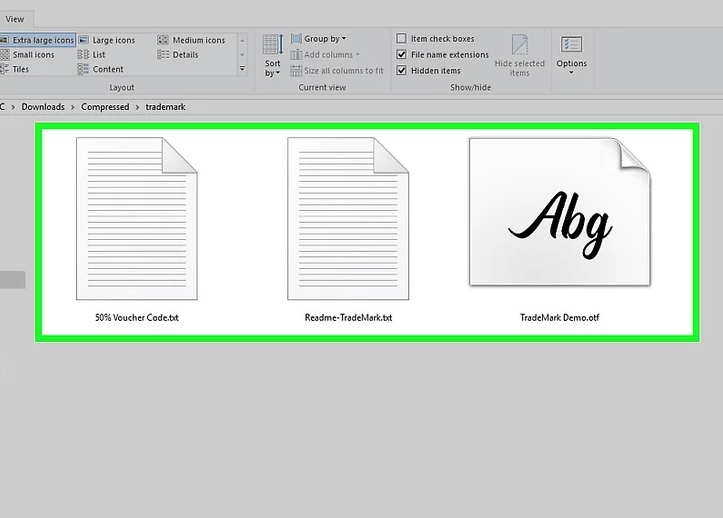The height and width of the screenshot is (518, 723).
Task: Go to Downloads in address bar
Action: [x=43, y=106]
